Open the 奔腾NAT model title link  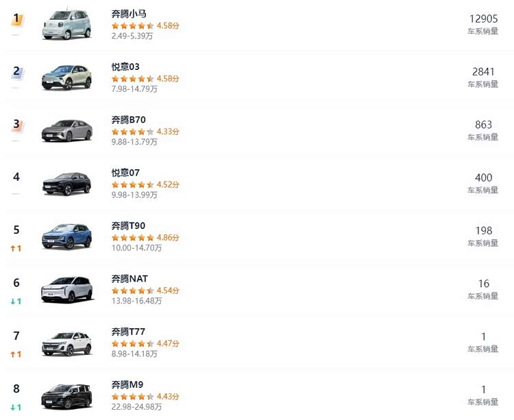tap(130, 279)
